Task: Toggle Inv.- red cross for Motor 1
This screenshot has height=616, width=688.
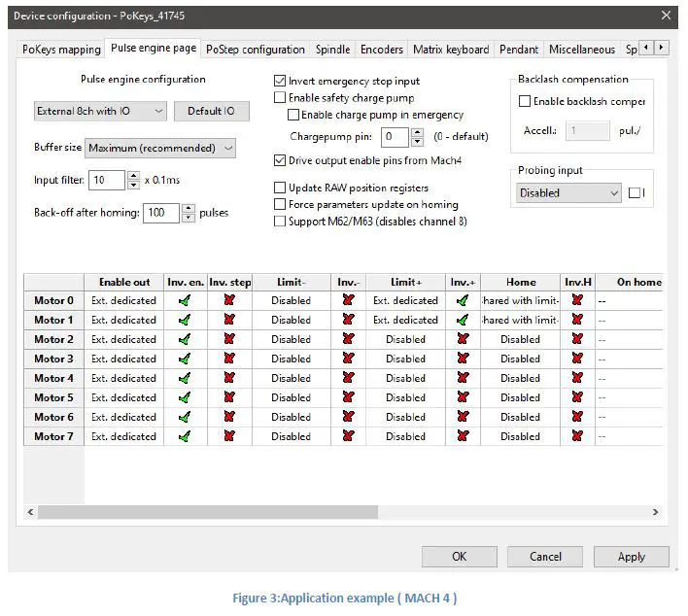Action: (x=349, y=320)
